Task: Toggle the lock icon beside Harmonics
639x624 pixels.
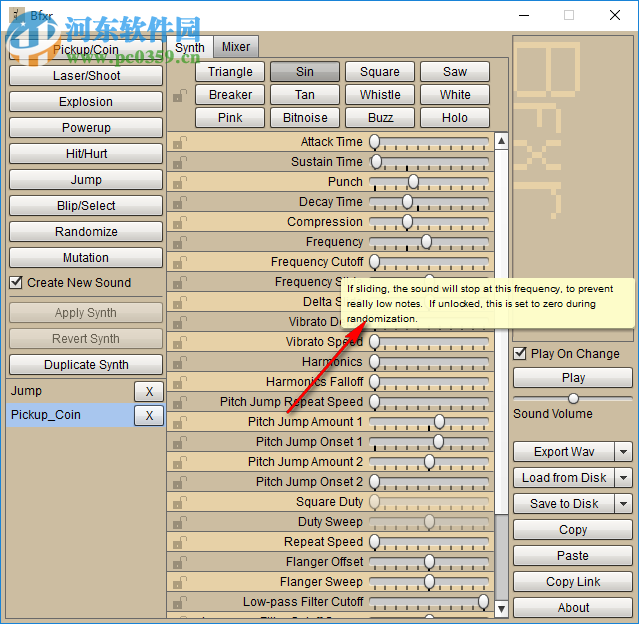Action: pyautogui.click(x=179, y=362)
